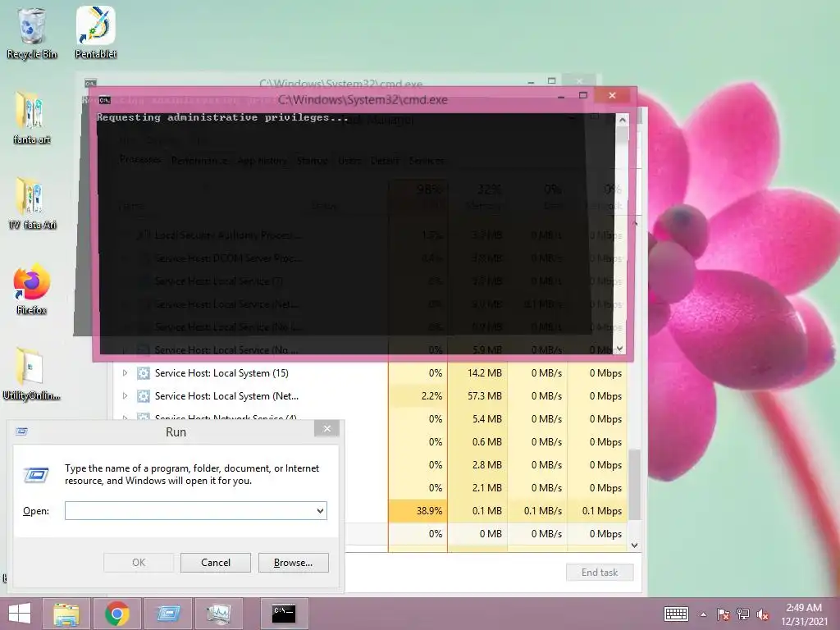This screenshot has height=630, width=840.
Task: Maximize the front cmd.exe window
Action: click(583, 95)
